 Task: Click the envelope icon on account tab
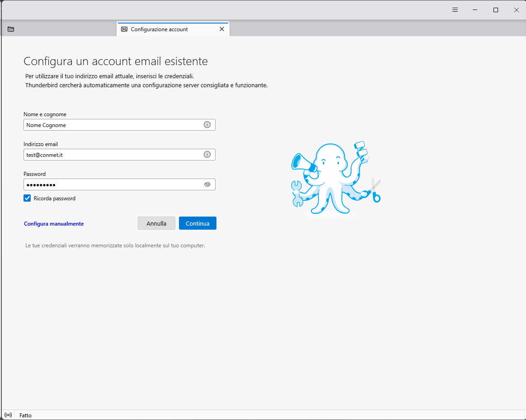tap(124, 29)
